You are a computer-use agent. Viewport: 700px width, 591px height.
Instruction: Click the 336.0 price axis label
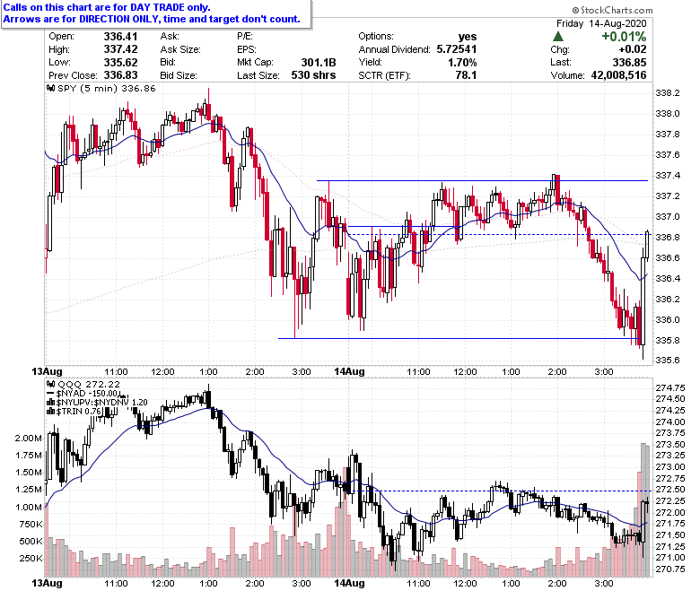pyautogui.click(x=668, y=320)
